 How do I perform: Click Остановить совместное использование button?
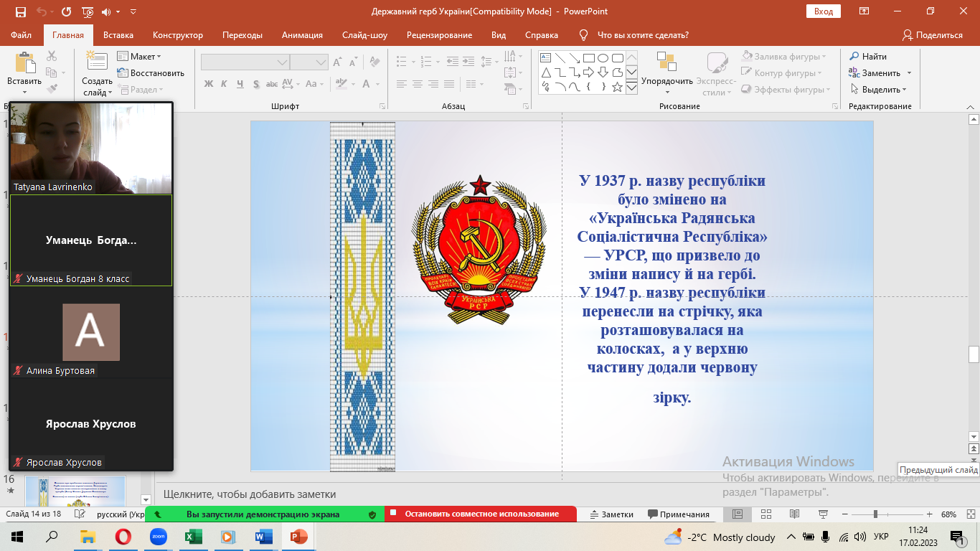click(481, 514)
